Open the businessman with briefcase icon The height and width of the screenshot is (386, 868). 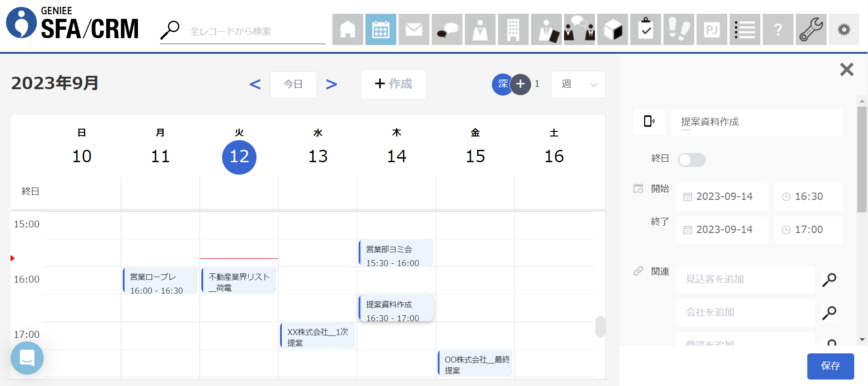point(546,29)
